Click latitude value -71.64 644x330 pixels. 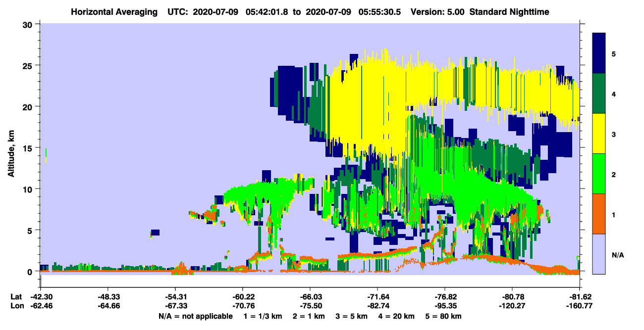click(x=377, y=297)
